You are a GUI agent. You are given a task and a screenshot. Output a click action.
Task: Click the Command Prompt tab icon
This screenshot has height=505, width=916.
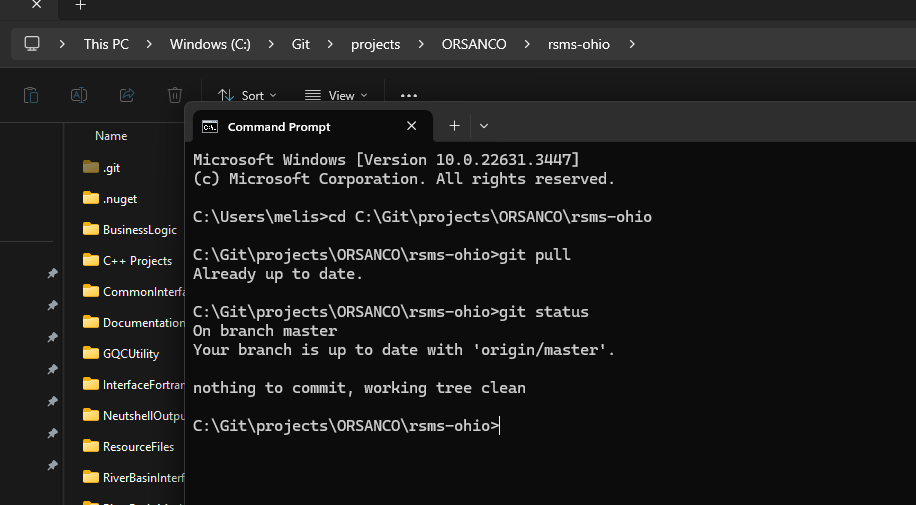point(210,127)
